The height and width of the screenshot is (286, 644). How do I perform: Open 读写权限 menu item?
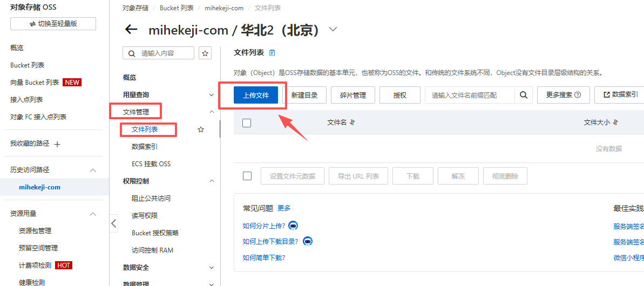[x=145, y=215]
